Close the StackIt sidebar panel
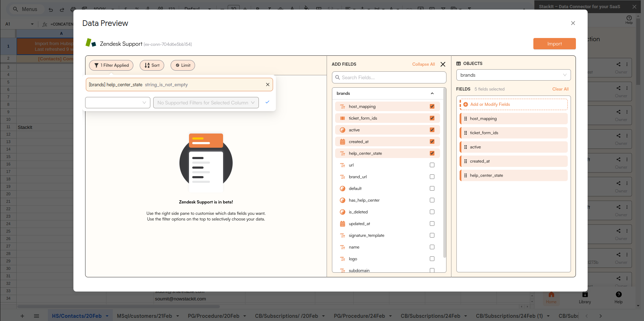The height and width of the screenshot is (321, 644). coord(634,6)
